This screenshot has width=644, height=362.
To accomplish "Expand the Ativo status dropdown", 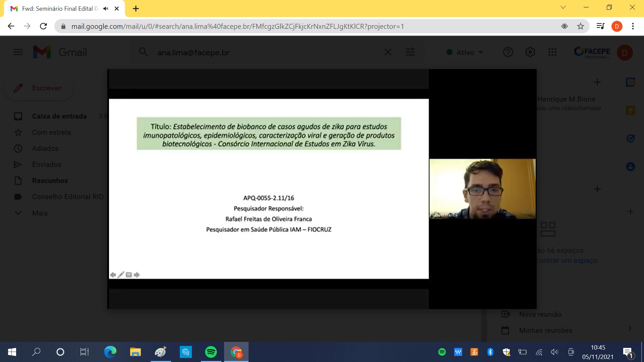I will [465, 52].
